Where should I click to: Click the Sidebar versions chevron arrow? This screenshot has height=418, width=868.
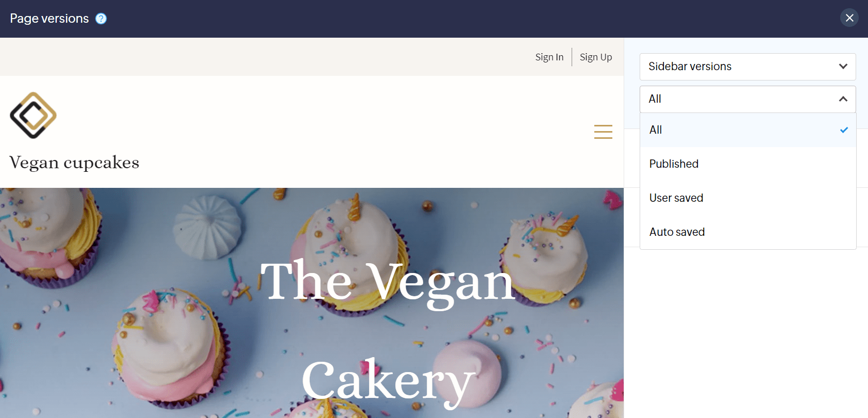click(843, 67)
